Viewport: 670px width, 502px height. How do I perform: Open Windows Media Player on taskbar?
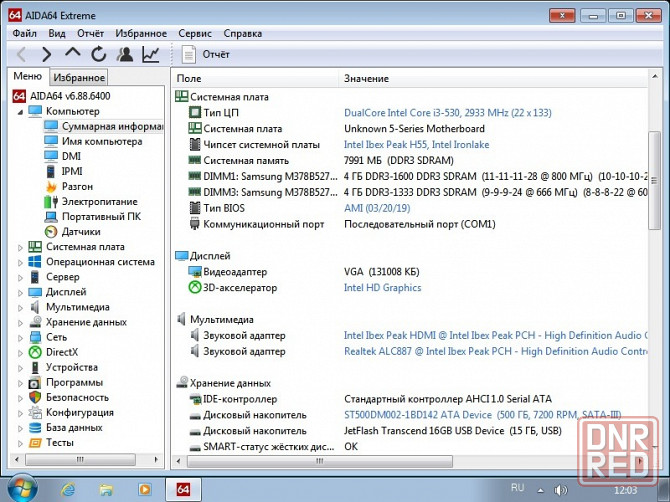coord(144,489)
